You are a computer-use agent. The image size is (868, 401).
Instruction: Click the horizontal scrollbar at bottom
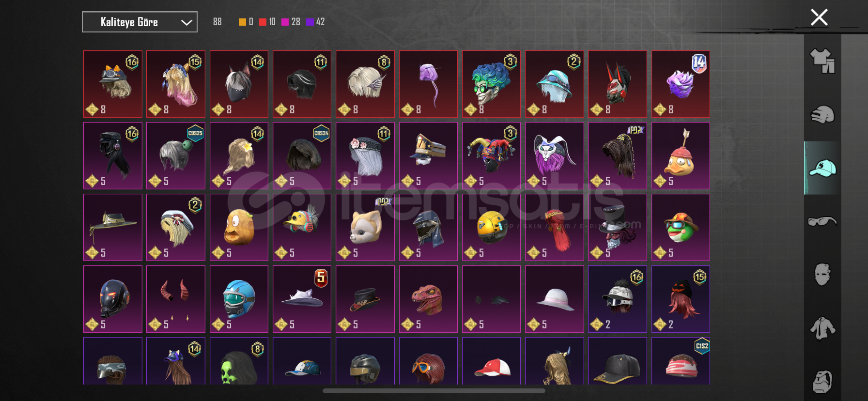tap(434, 390)
